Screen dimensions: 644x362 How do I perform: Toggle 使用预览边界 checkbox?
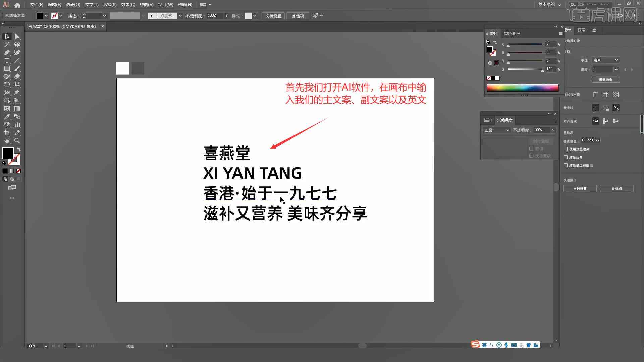566,149
